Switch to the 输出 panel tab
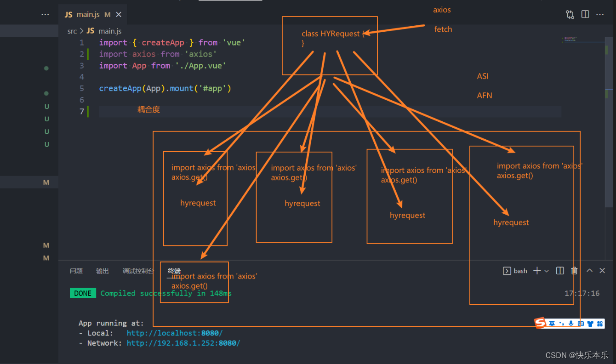Viewport: 616px width, 364px height. pos(103,271)
